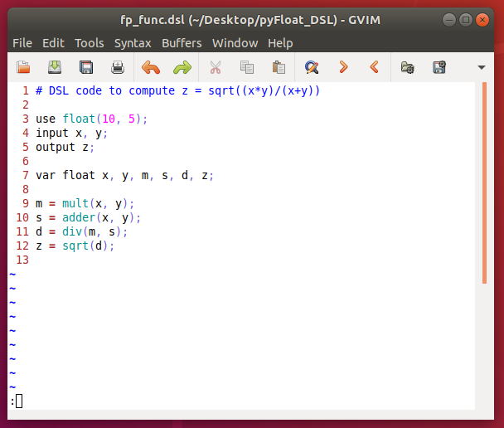Screen dimensions: 504x428
Task: Open the Edit menu
Action: [53, 43]
